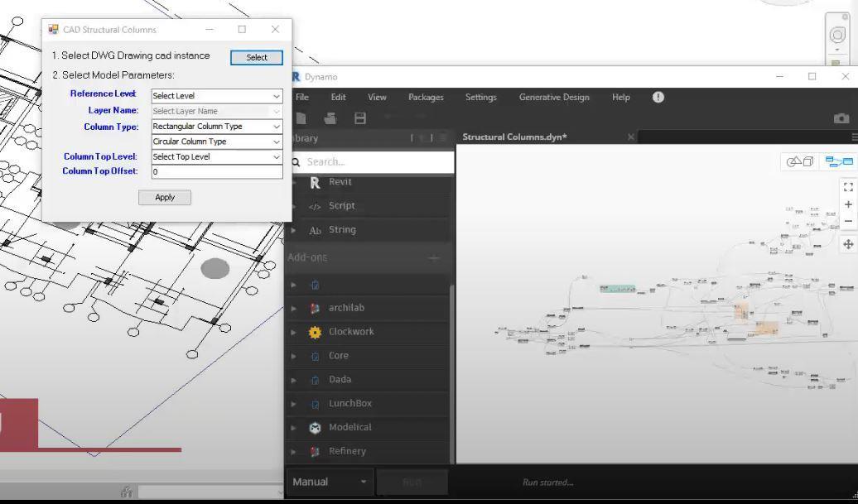Switch to 3D background preview view

(x=800, y=162)
